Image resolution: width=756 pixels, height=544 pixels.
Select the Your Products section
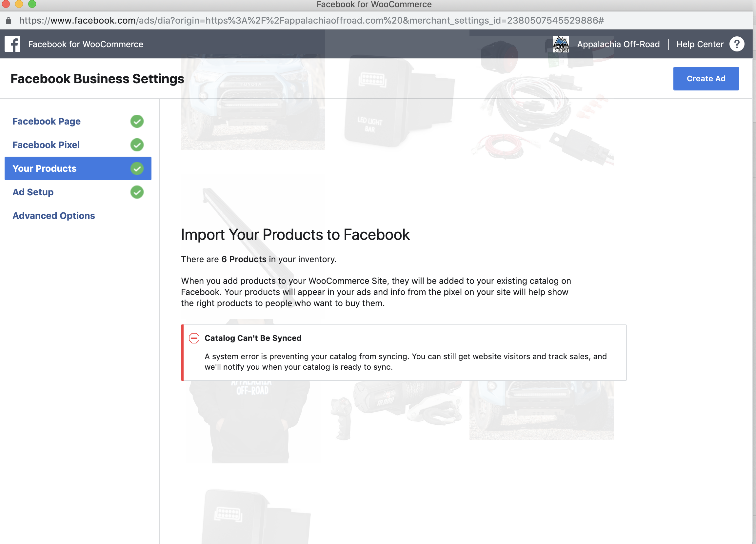pos(78,168)
